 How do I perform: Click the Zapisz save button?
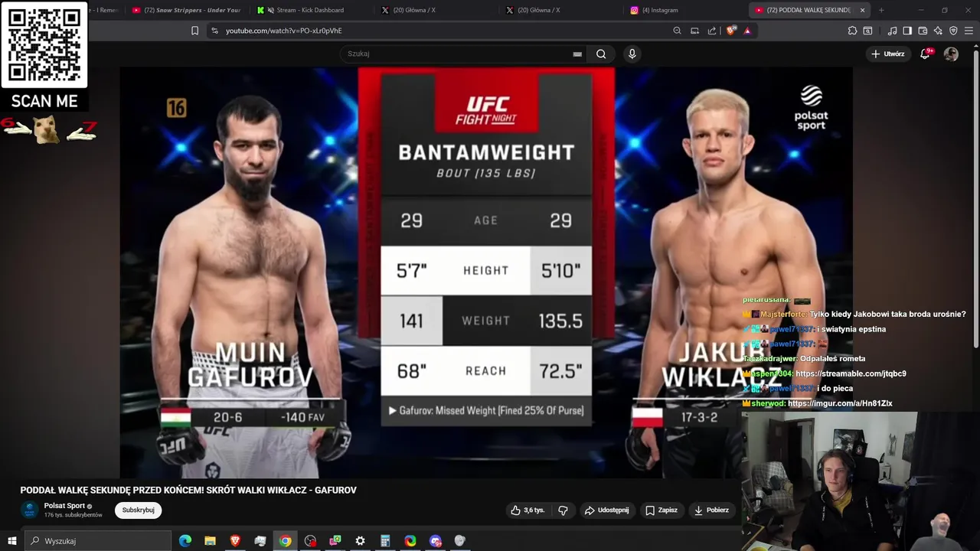661,510
